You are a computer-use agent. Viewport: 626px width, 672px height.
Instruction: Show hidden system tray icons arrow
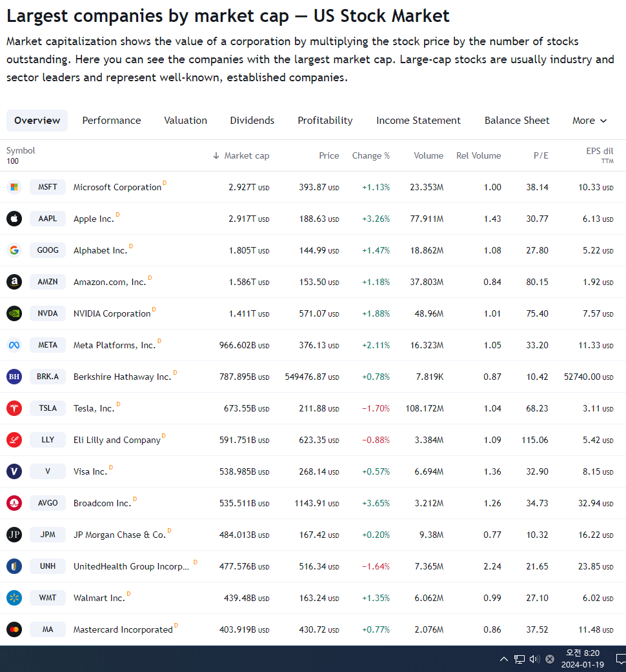point(504,659)
